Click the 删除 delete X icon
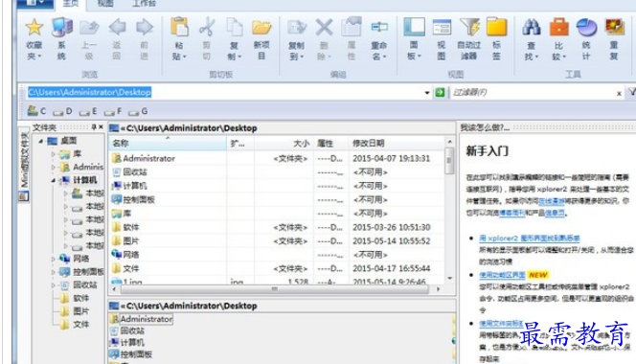The image size is (636, 364). click(324, 28)
